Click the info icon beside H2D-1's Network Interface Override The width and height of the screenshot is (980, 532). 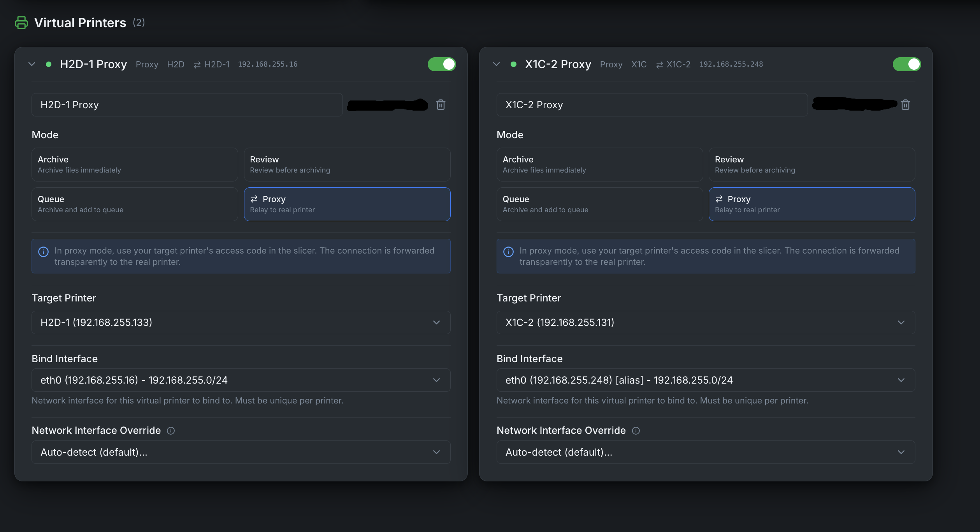pos(170,431)
